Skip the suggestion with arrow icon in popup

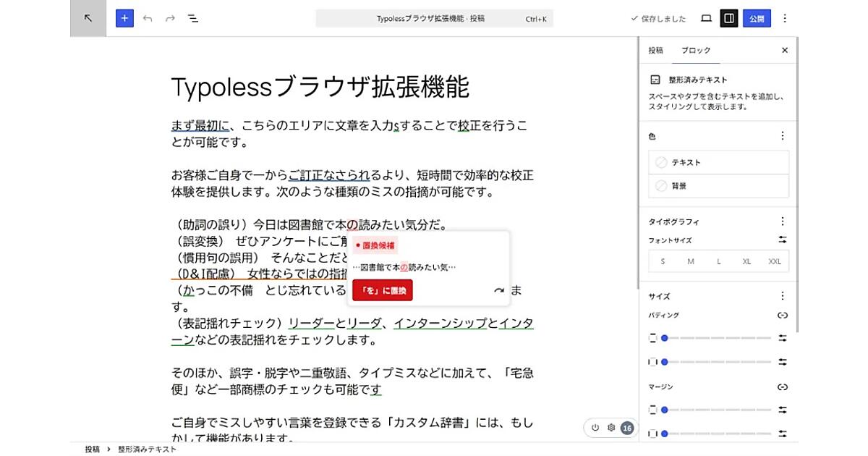coord(498,291)
